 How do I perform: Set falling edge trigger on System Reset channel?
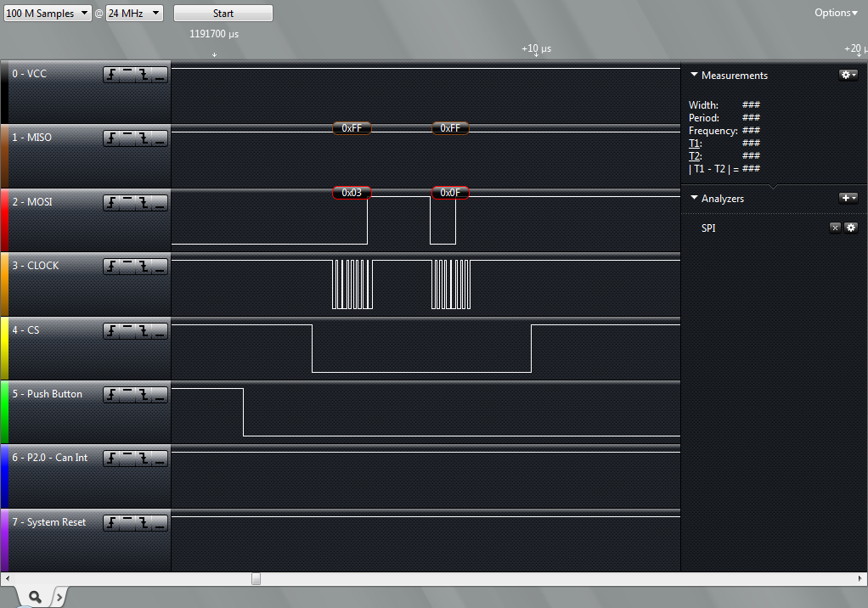(144, 523)
